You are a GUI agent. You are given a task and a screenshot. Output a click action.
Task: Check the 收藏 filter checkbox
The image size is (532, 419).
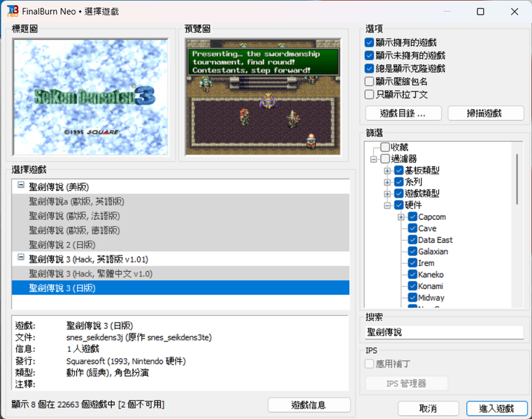tap(385, 147)
